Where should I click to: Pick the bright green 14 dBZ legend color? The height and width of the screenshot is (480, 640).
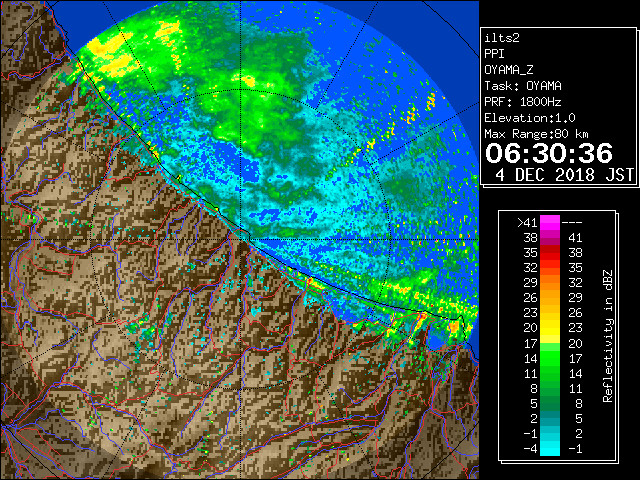click(x=550, y=358)
